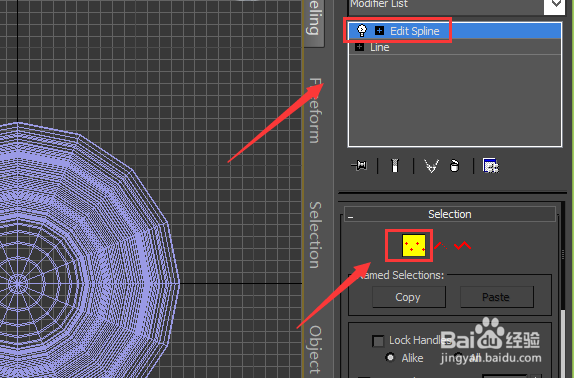Toggle the Edit Spline lightbulb icon

[362, 31]
